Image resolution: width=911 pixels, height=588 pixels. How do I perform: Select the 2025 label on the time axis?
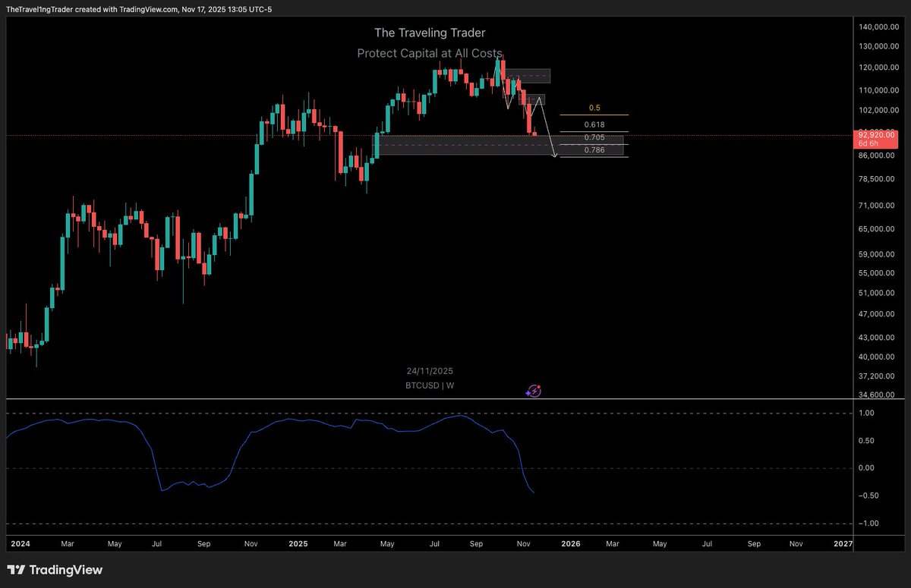click(x=298, y=544)
